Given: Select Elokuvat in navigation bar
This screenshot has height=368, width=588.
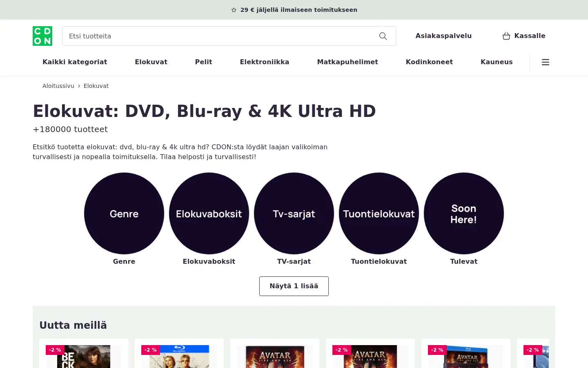Looking at the screenshot, I should 151,62.
